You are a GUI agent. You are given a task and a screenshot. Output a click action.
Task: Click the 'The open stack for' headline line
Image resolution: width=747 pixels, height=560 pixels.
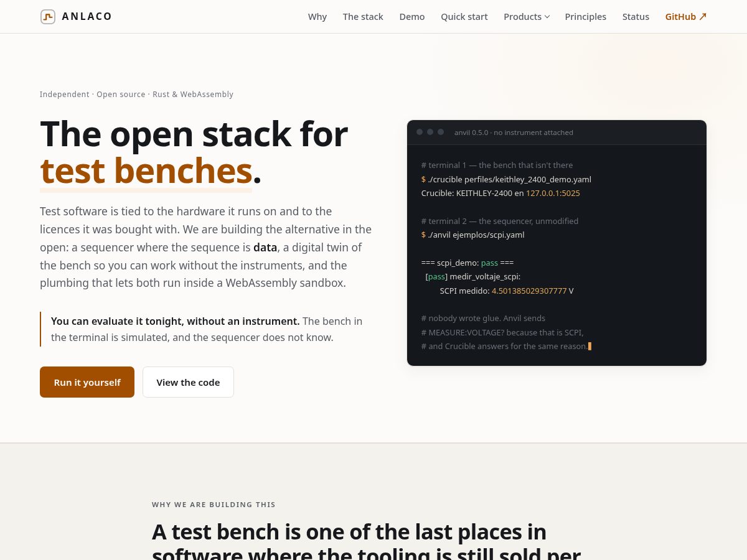(x=194, y=134)
